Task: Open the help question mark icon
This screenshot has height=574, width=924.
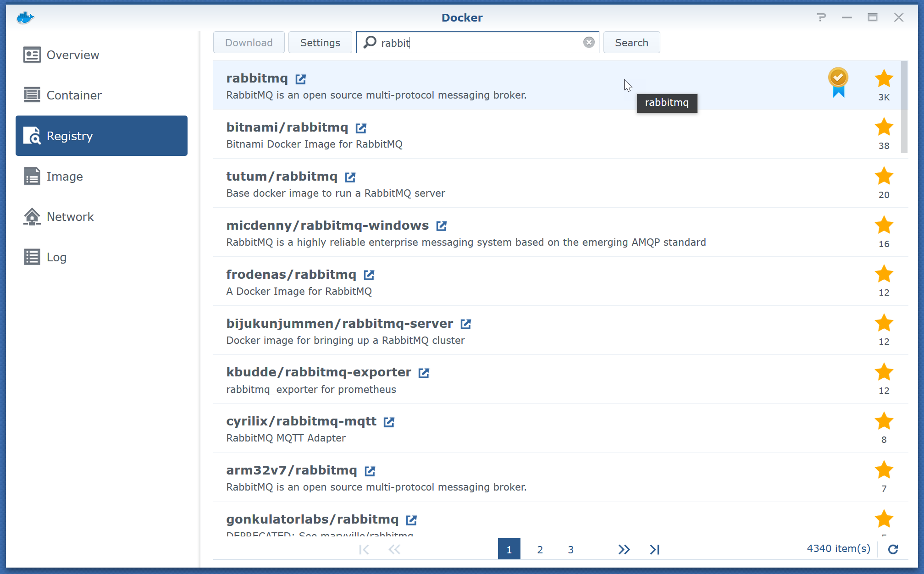Action: pyautogui.click(x=821, y=17)
